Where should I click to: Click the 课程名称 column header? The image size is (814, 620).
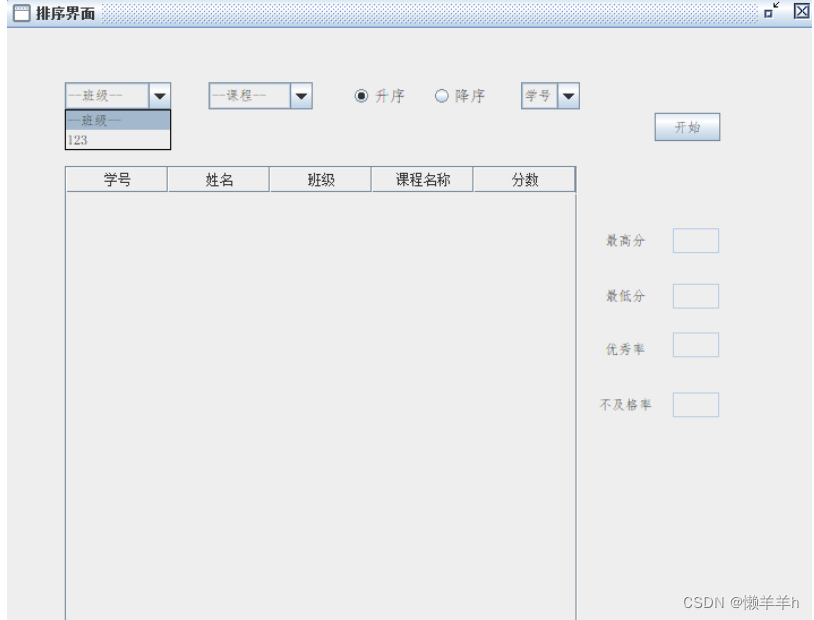click(423, 180)
